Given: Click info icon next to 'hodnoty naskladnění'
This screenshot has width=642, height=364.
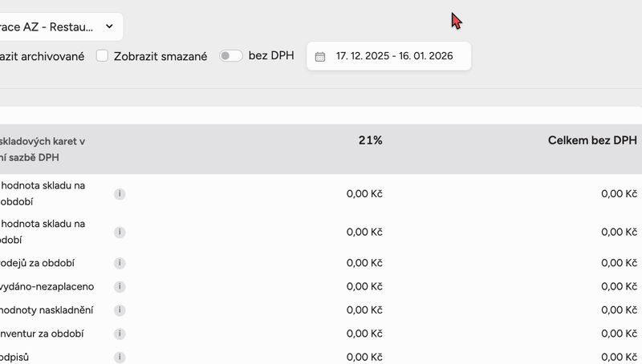Looking at the screenshot, I should [x=120, y=310].
